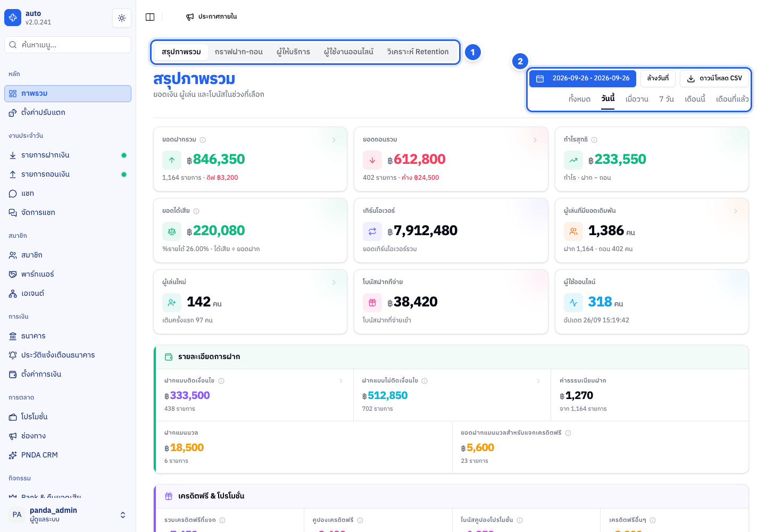Open แชท chat page
Image resolution: width=766 pixels, height=532 pixels.
68,194
